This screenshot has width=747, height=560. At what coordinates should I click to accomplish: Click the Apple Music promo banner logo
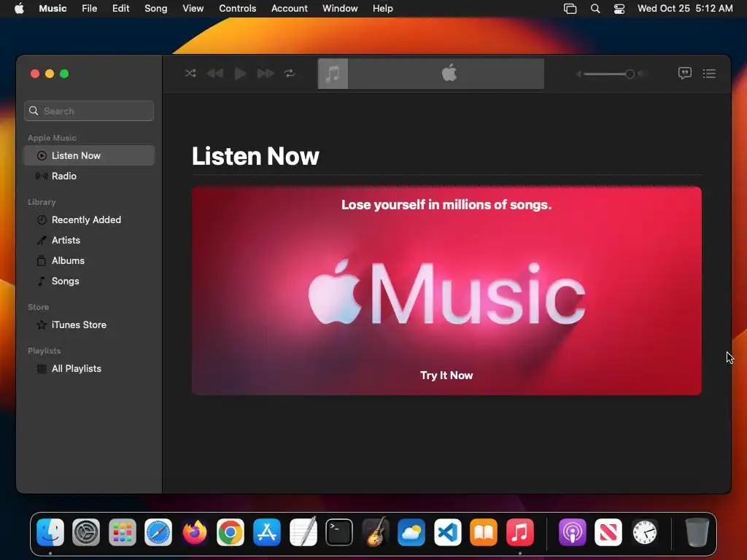pyautogui.click(x=446, y=294)
